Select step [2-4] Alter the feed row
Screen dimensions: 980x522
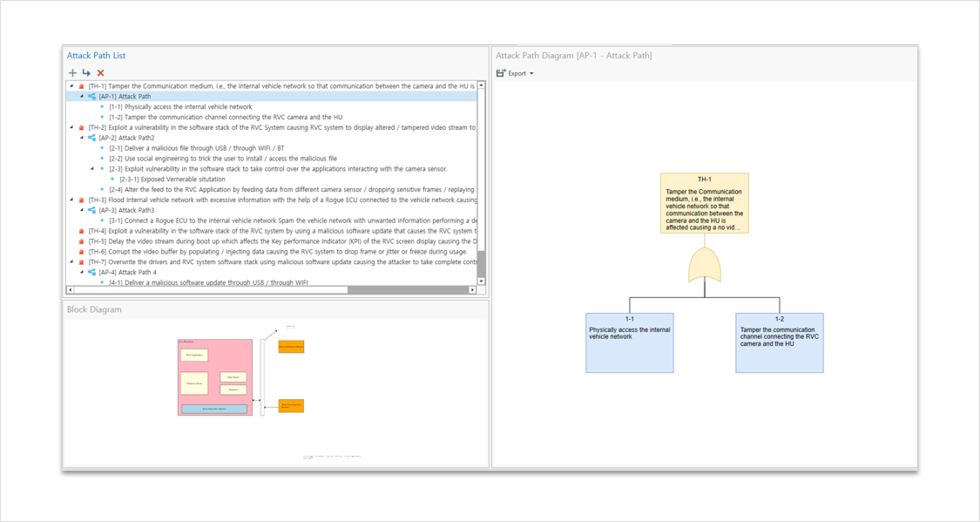292,189
